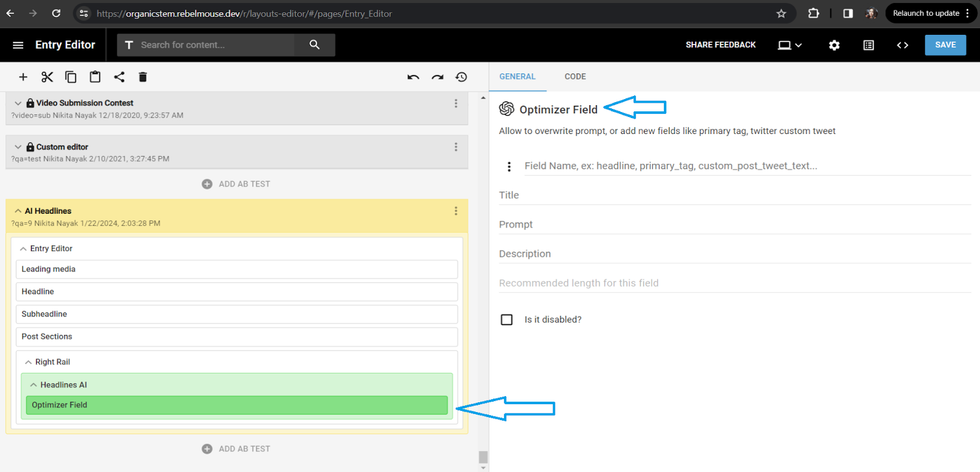980x472 pixels.
Task: Switch to the GENERAL tab
Action: coord(518,77)
